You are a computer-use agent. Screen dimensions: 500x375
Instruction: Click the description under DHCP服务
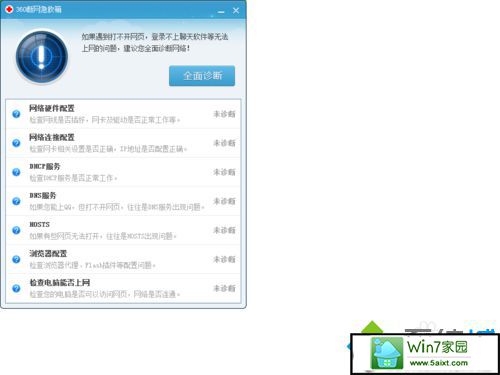point(73,178)
